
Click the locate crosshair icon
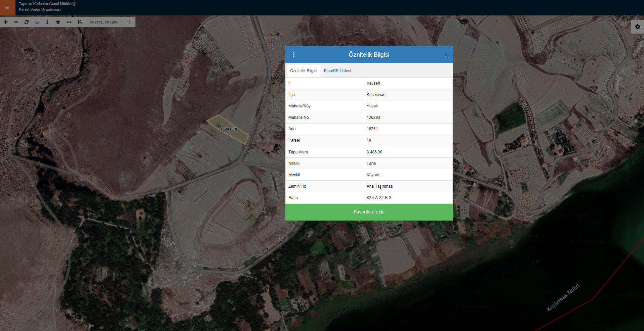coord(37,22)
